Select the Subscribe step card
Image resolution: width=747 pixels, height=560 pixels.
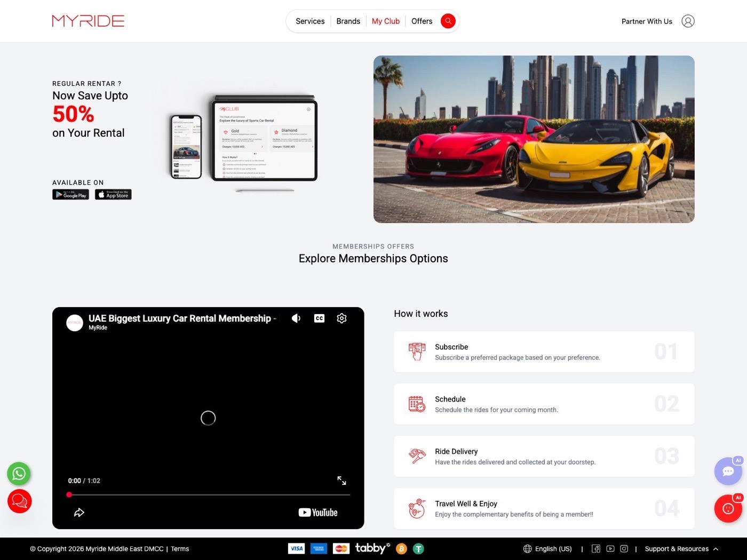pos(544,352)
